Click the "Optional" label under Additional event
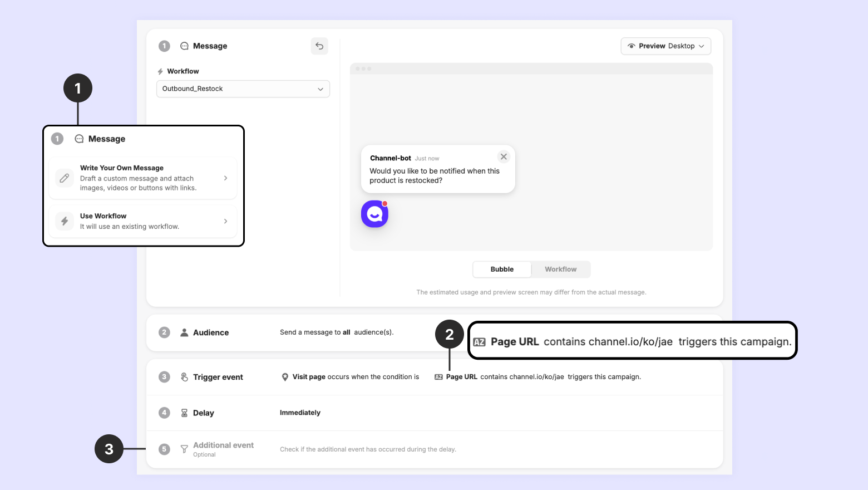 [x=204, y=455]
